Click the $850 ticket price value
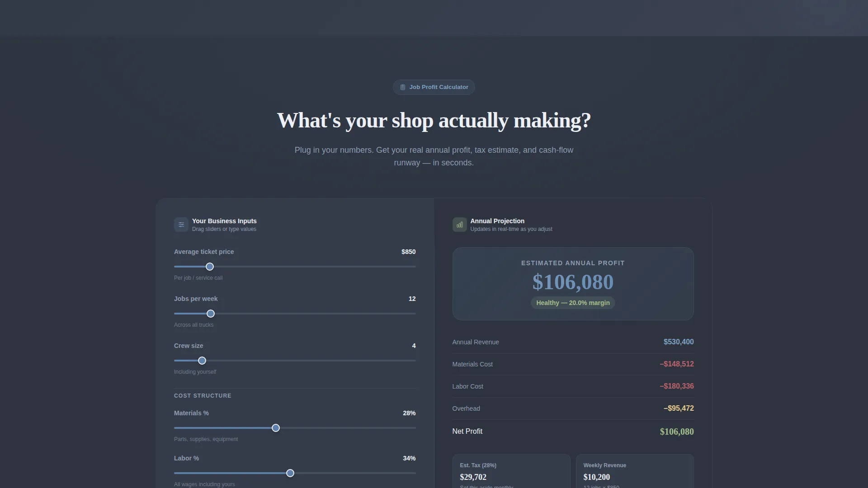Viewport: 868px width, 488px height. click(x=408, y=252)
